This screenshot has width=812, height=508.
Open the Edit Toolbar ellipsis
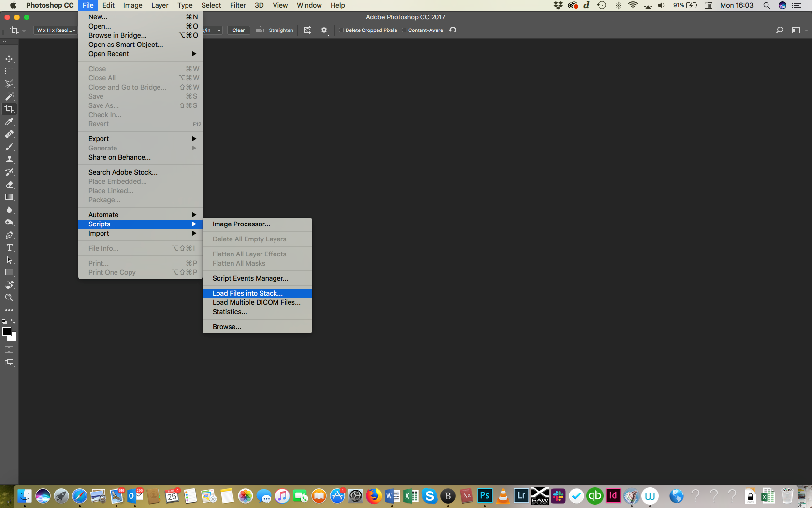coord(9,310)
